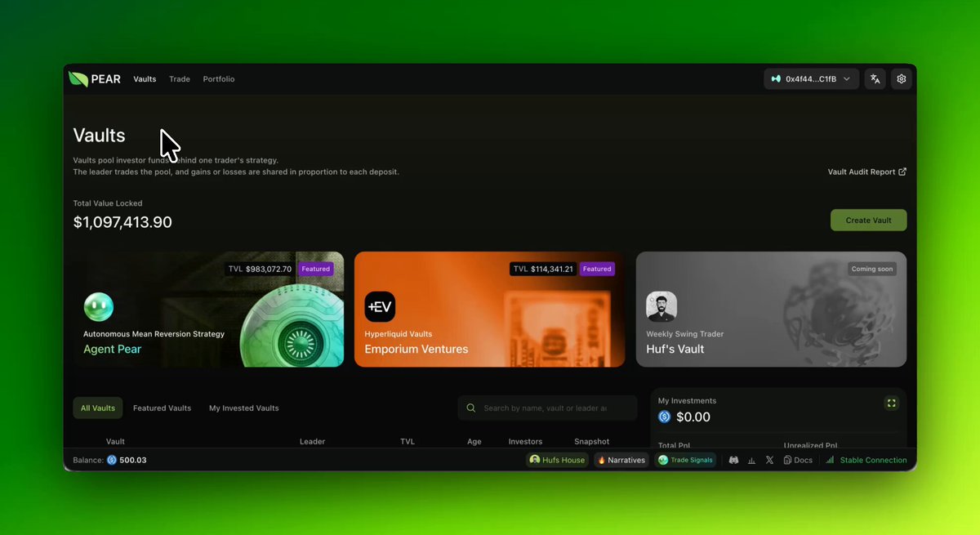Open the Hufs House button

[x=559, y=460]
